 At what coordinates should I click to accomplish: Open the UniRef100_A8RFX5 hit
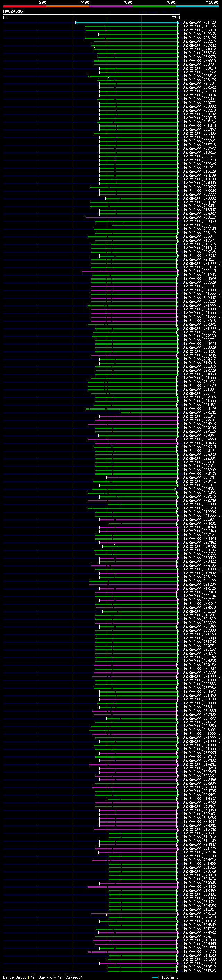tap(199, 397)
